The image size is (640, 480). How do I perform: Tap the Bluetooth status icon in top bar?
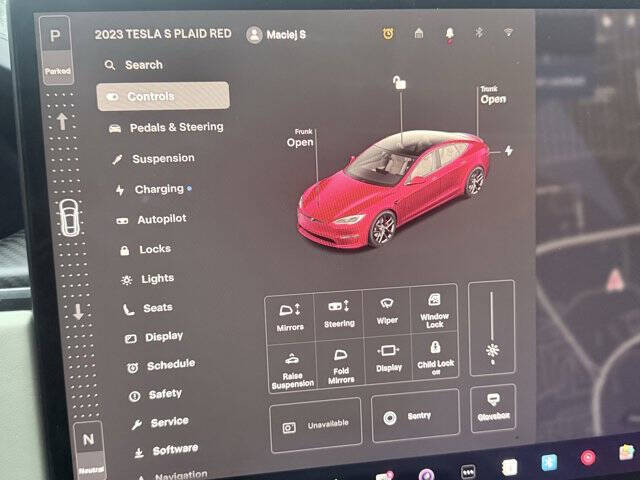tap(479, 32)
